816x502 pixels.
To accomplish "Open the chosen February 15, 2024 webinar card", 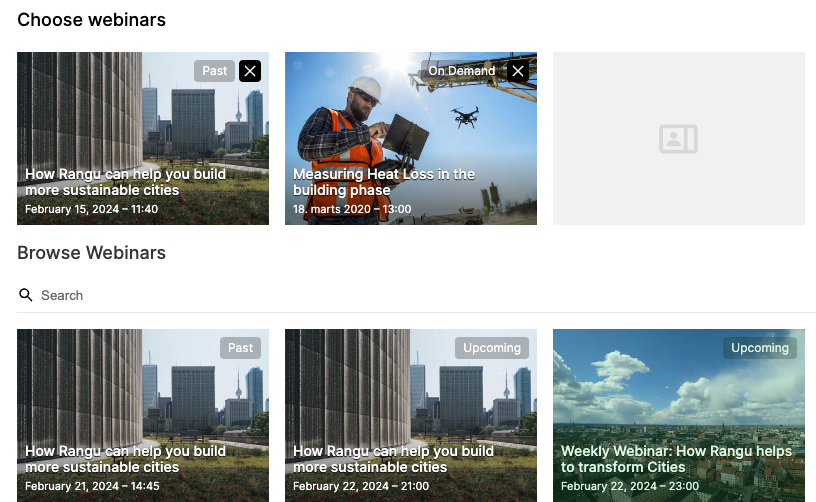I will pos(143,138).
